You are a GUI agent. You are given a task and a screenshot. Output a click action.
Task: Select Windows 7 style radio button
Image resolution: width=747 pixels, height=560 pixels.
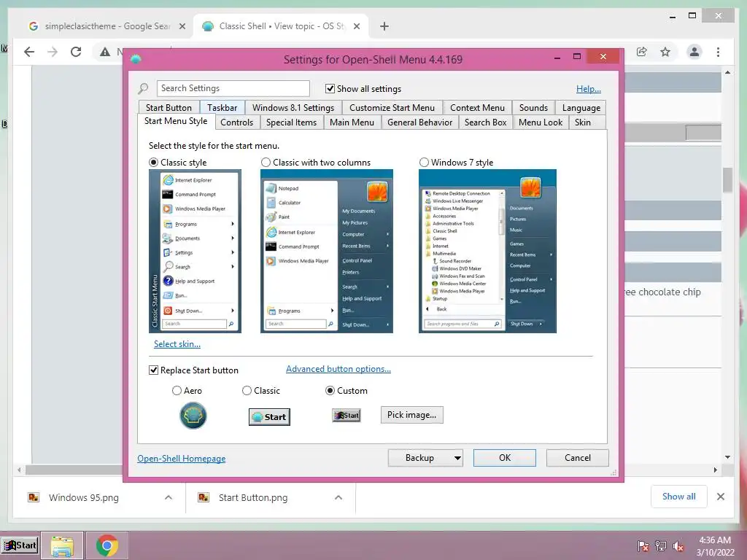click(x=424, y=163)
